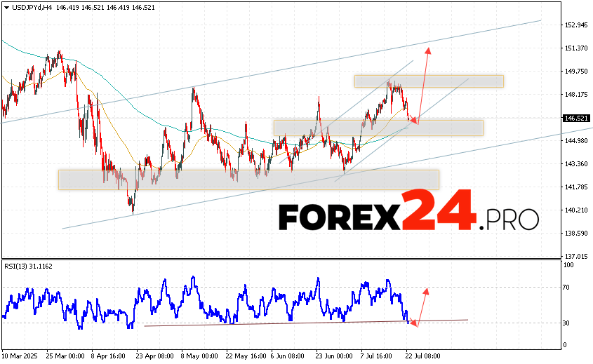Select the large lower gray support zone
Screen dimensions: 593x364
[x=248, y=180]
